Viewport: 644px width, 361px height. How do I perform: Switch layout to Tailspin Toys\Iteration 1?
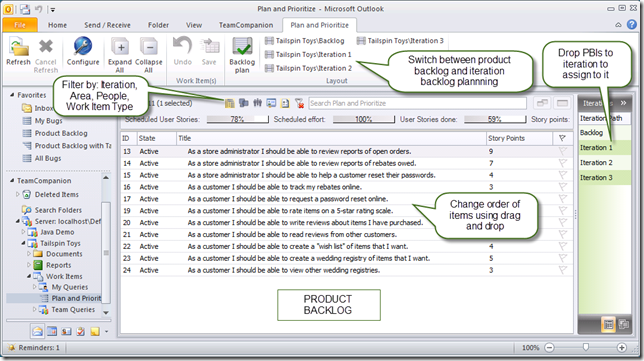308,54
